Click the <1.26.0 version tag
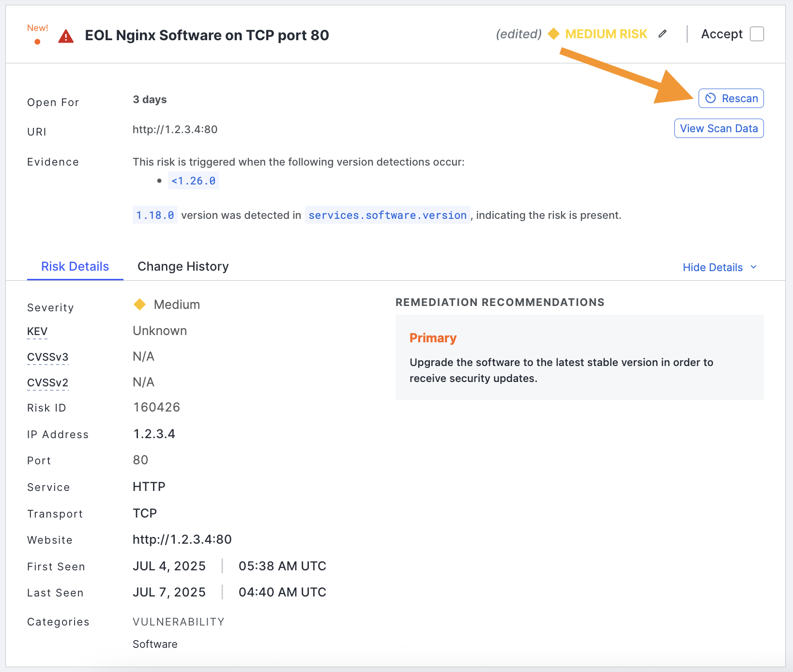793x672 pixels. [x=194, y=181]
